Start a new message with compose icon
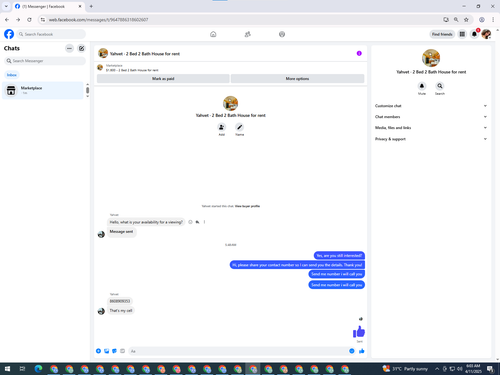500x375 pixels. (81, 48)
